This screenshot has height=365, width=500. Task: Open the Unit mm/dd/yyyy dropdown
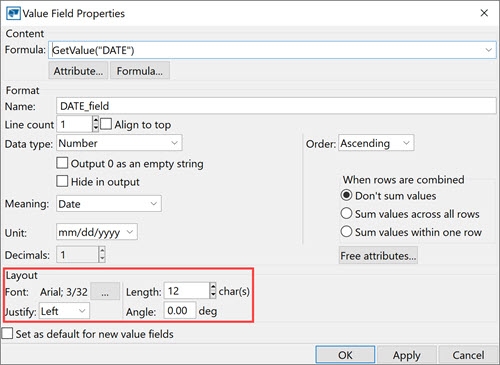click(97, 232)
